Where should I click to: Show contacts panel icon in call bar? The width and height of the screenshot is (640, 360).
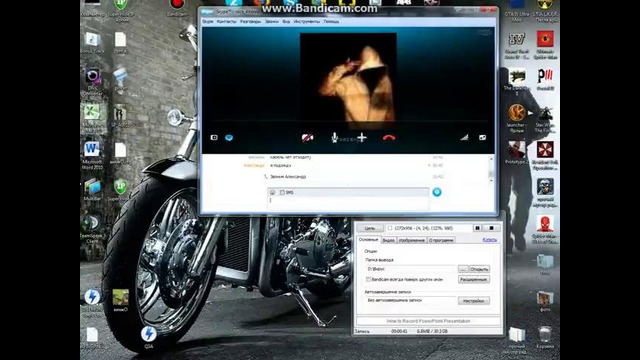coord(214,138)
